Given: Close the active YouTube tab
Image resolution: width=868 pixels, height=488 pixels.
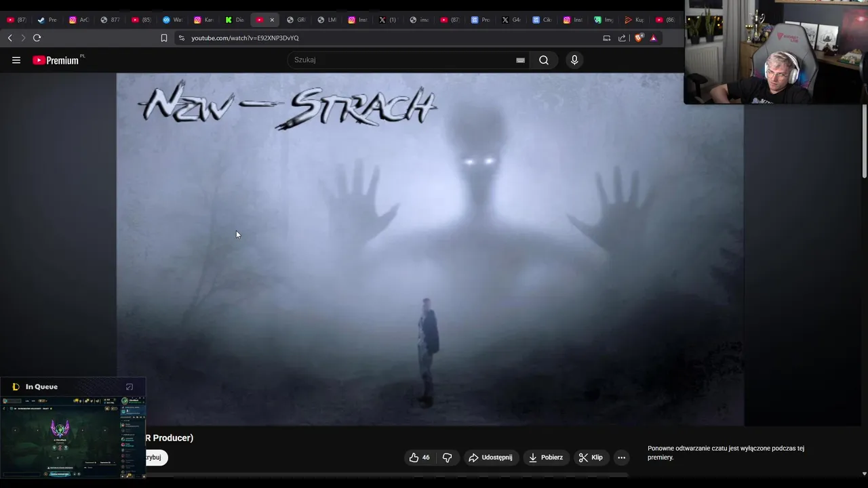Looking at the screenshot, I should 272,20.
